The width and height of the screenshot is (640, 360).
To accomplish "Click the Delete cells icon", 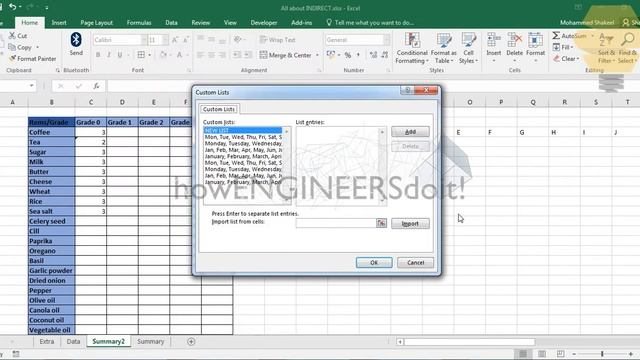I will [x=514, y=40].
